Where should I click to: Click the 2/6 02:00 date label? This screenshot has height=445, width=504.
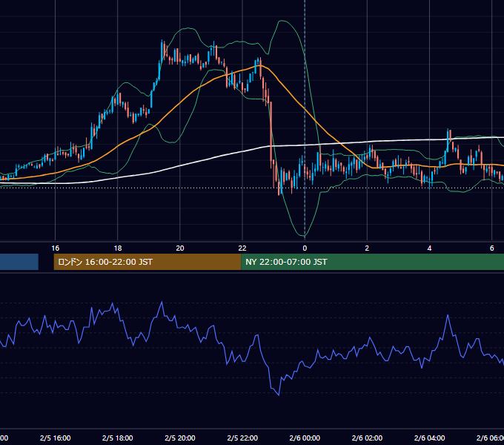point(367,438)
